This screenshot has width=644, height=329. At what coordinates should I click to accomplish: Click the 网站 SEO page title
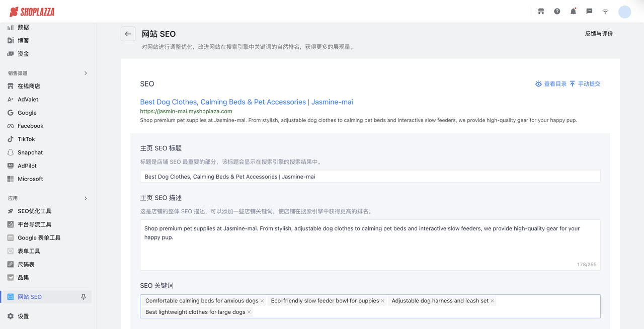158,34
